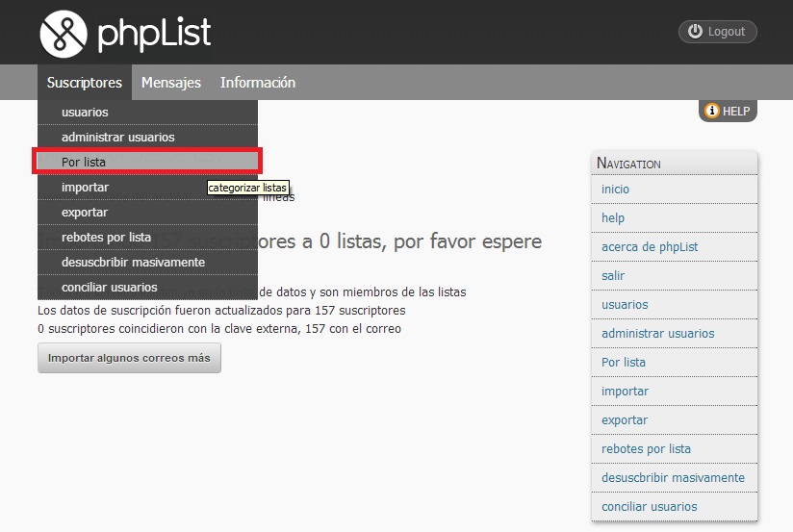Choose 'rebotes por lista' in dropdown
793x532 pixels.
point(106,238)
